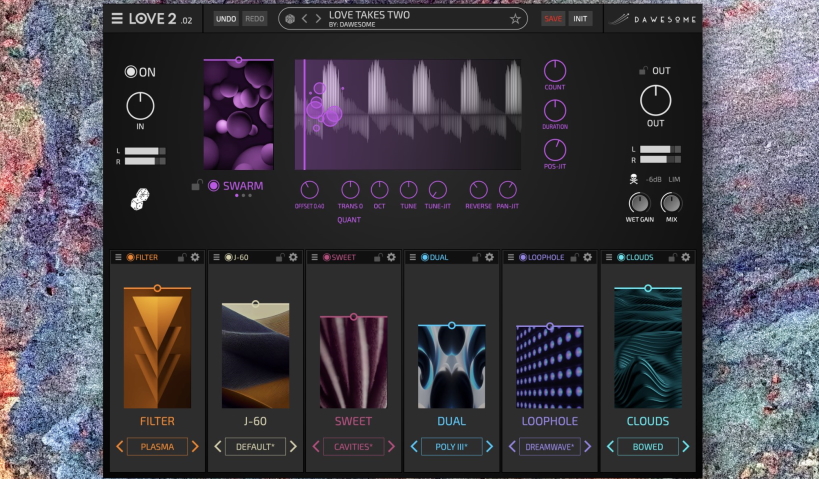The height and width of the screenshot is (479, 819).
Task: Click the lock icon on the LOOPHOLE module
Action: [573, 257]
